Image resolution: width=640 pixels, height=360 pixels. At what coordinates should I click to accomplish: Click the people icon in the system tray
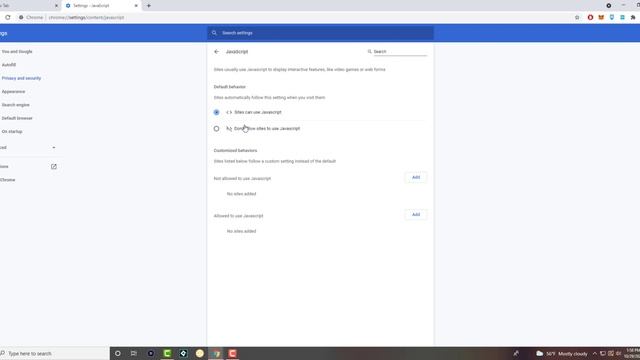516,353
